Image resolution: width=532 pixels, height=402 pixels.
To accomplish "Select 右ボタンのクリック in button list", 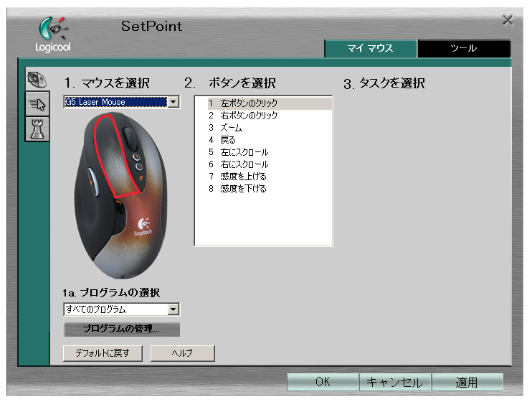I will tap(248, 116).
